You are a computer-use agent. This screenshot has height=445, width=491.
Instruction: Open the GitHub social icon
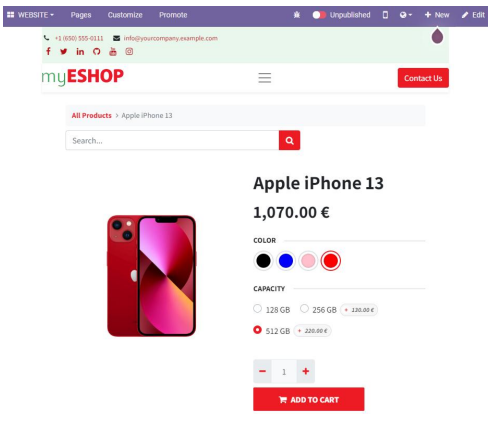[96, 51]
